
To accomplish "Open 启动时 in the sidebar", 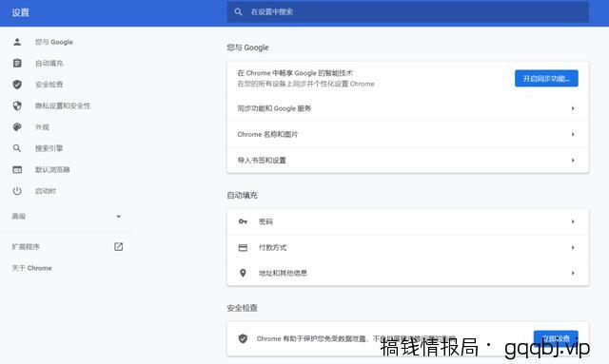I will click(x=46, y=191).
